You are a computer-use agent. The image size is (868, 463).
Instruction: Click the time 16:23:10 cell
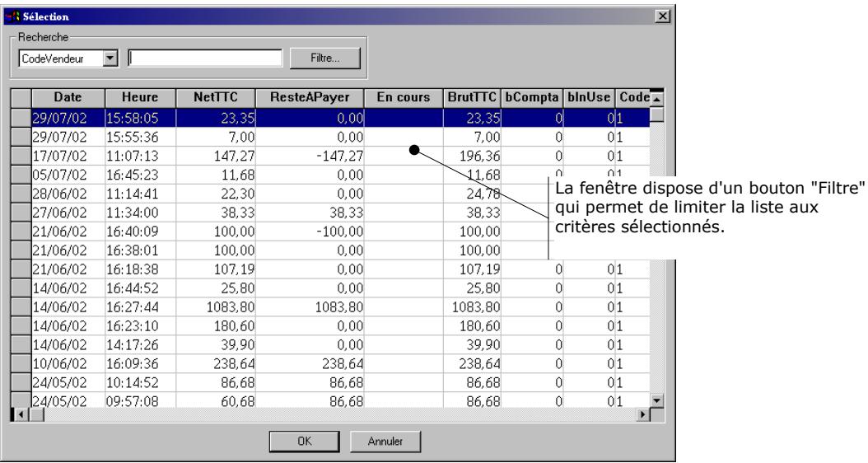[x=140, y=325]
